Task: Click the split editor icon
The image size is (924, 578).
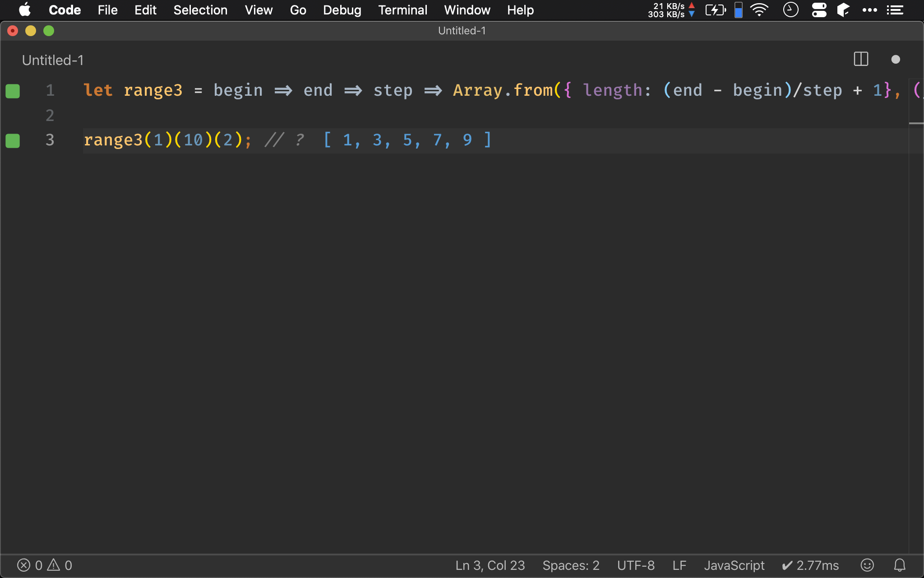Action: (861, 59)
